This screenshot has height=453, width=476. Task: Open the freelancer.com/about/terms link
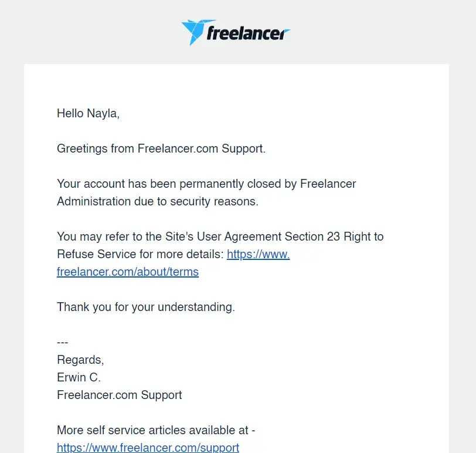coord(128,272)
